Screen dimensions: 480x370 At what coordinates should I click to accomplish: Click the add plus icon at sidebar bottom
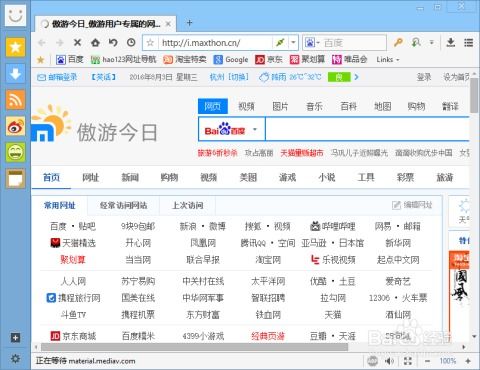(15, 338)
